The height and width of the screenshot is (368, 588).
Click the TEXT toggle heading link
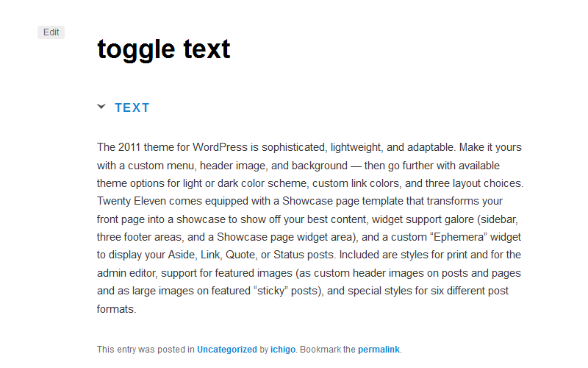click(132, 107)
